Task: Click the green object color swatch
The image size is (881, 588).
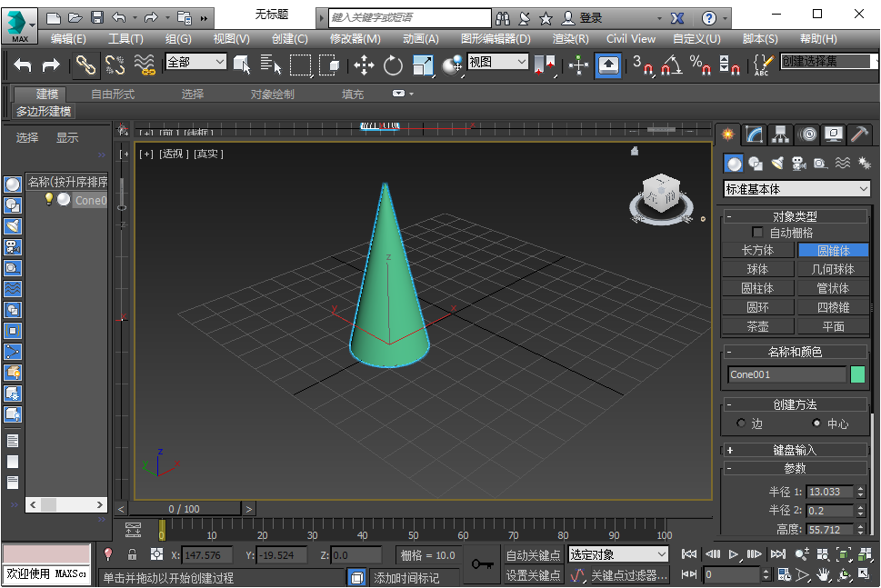Action: pyautogui.click(x=857, y=374)
